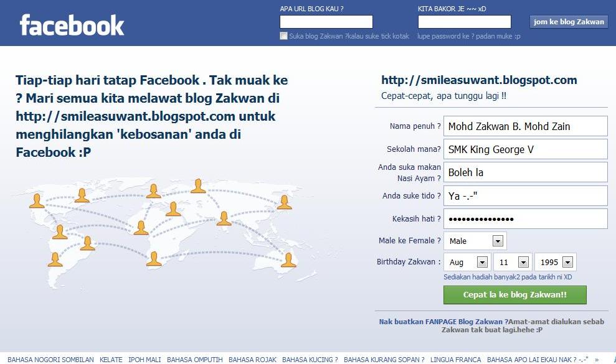Click the facebook logo
This screenshot has width=616, height=364.
point(72,25)
